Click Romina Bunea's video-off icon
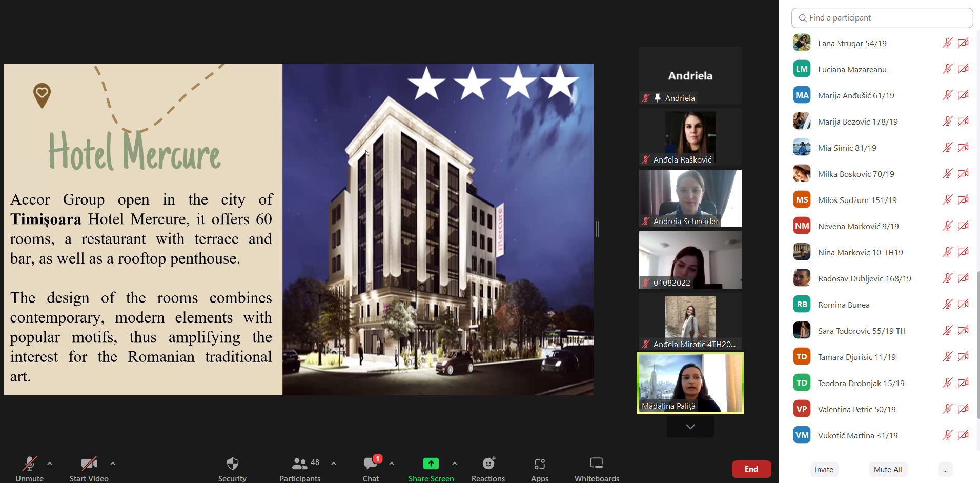980x483 pixels. (963, 305)
